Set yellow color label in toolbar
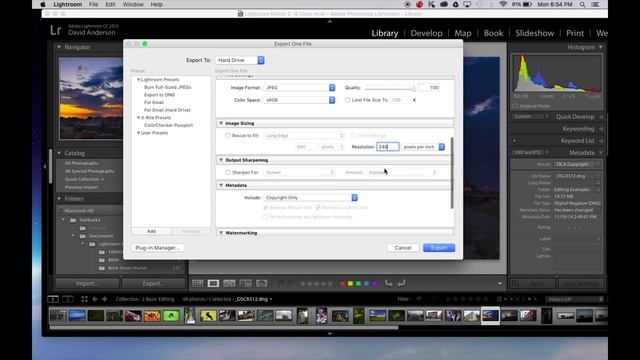Image resolution: width=640 pixels, height=360 pixels. (x=350, y=284)
